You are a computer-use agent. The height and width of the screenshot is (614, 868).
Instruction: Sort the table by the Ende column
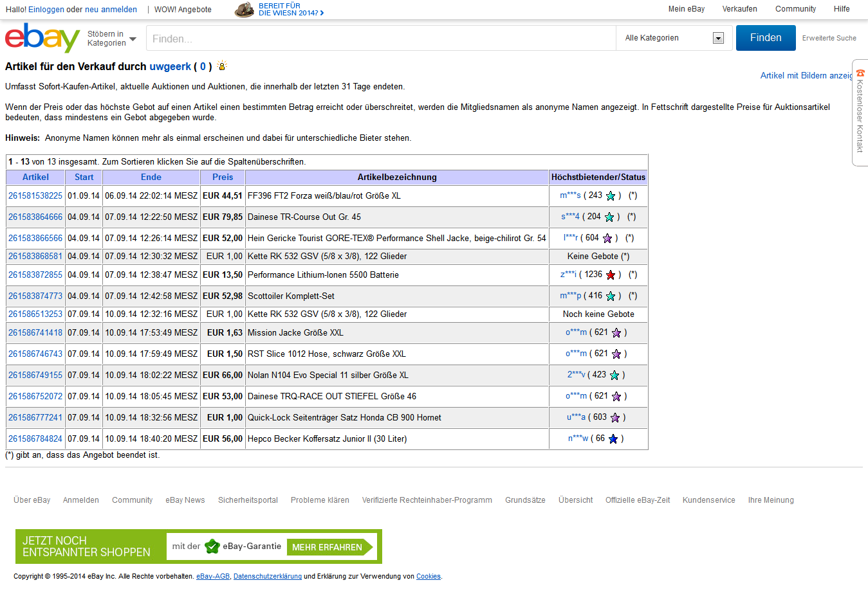[x=151, y=177]
